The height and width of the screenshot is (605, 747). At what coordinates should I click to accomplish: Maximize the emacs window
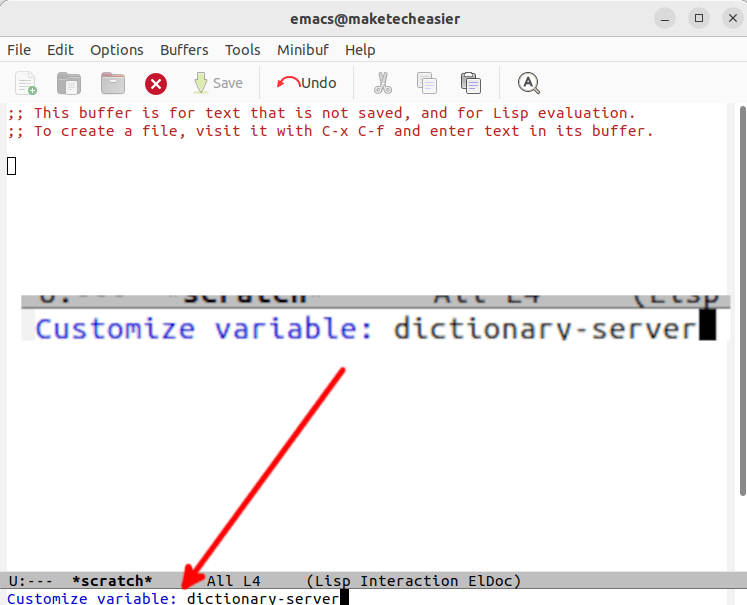[x=699, y=19]
